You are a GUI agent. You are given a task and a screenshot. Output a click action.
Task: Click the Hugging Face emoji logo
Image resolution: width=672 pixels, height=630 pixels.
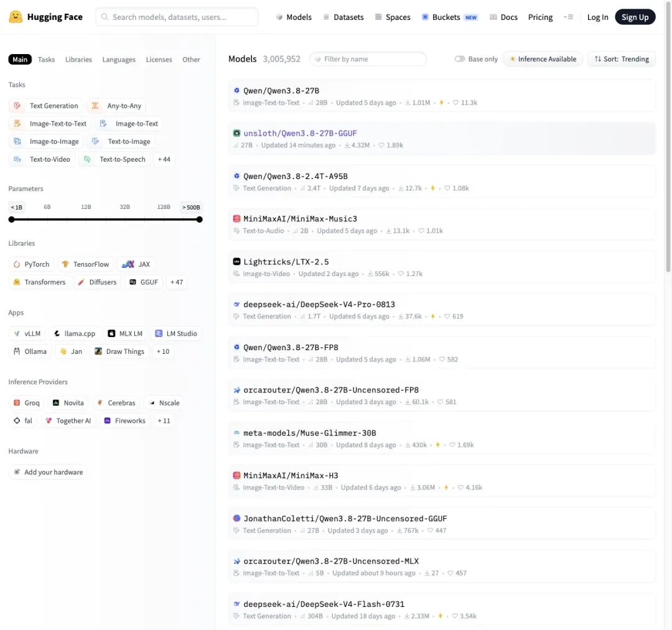point(16,17)
